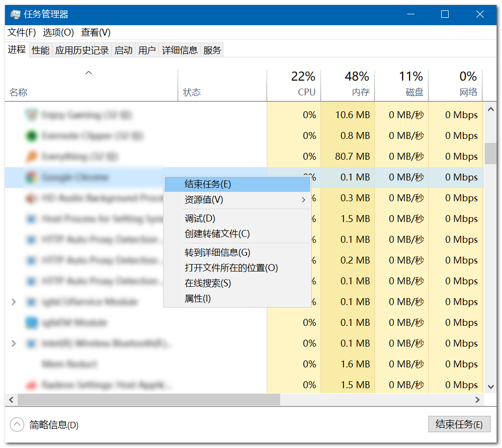This screenshot has height=448, width=502.
Task: Click the Everything search process icon
Action: [32, 156]
